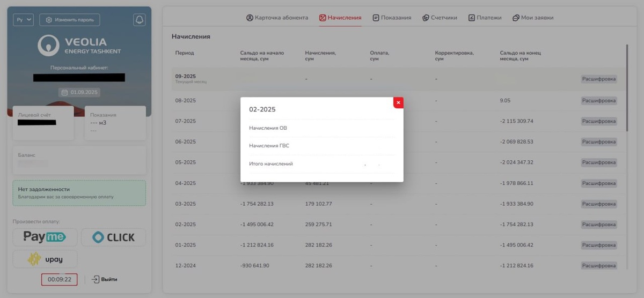Pay using the CLICK logo button
The height and width of the screenshot is (298, 644).
click(113, 237)
